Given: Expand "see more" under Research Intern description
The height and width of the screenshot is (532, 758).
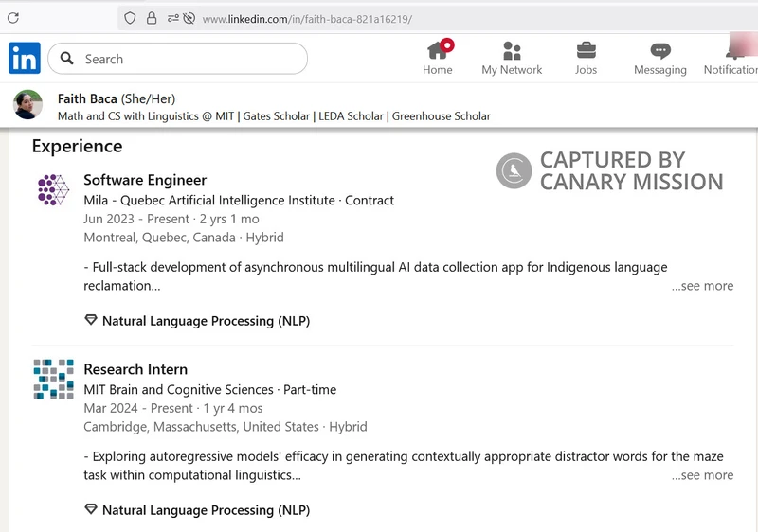Looking at the screenshot, I should [702, 475].
